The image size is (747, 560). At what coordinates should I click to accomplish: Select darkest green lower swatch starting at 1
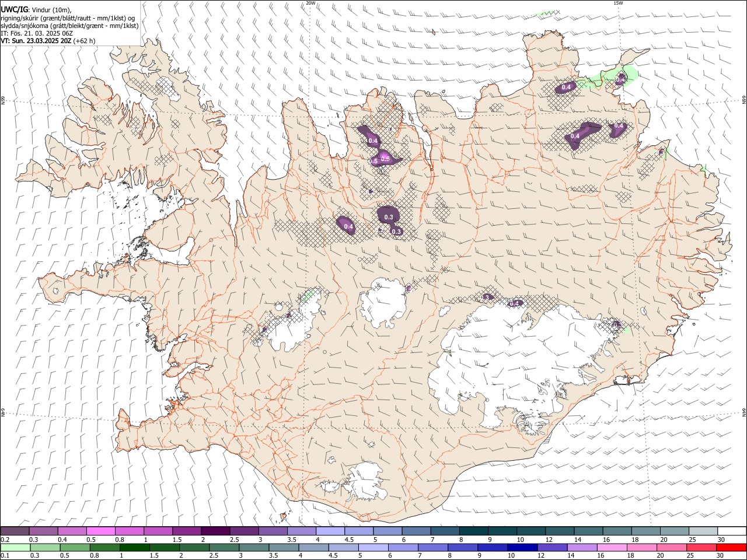(134, 548)
